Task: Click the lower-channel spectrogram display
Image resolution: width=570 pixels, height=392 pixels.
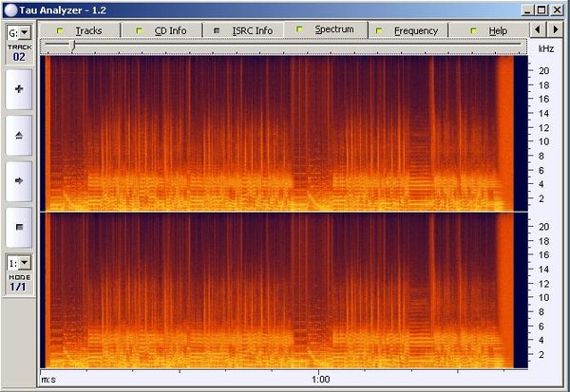Action: (x=283, y=290)
